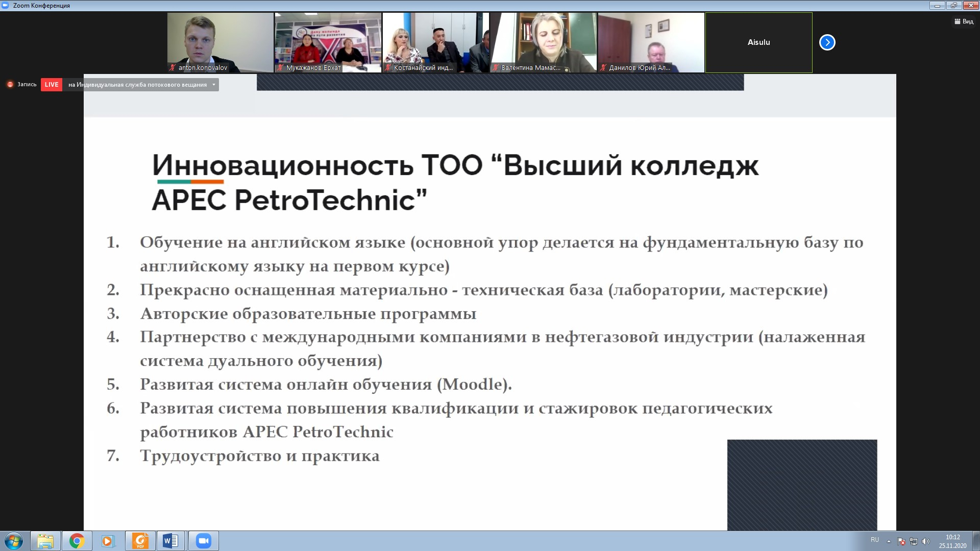Viewport: 980px width, 551px height.
Task: Click the action center flag tray icon
Action: [x=901, y=541]
